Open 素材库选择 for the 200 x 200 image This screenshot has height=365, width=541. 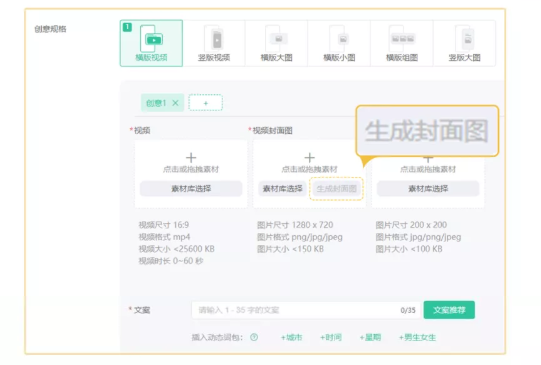pos(428,188)
